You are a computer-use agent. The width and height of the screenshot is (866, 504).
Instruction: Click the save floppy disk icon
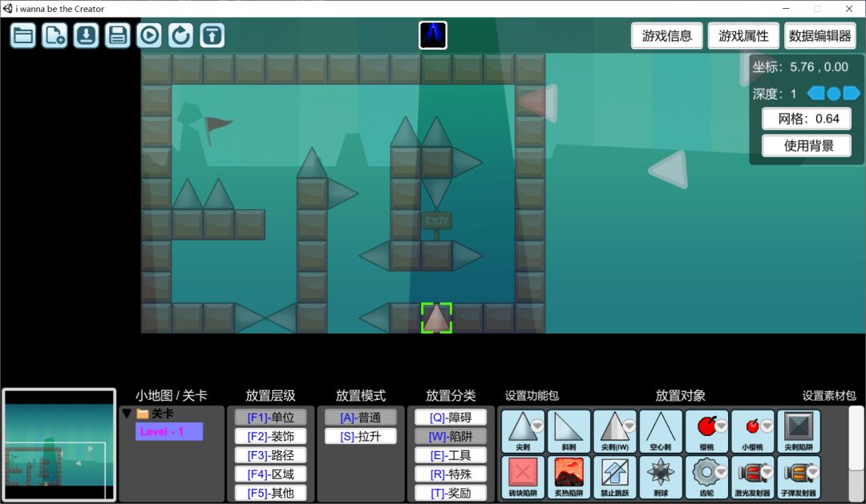click(118, 35)
